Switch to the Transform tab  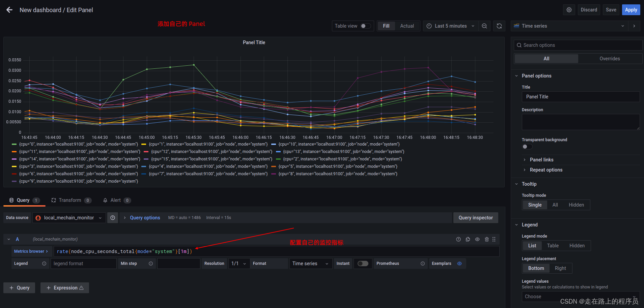click(x=69, y=200)
